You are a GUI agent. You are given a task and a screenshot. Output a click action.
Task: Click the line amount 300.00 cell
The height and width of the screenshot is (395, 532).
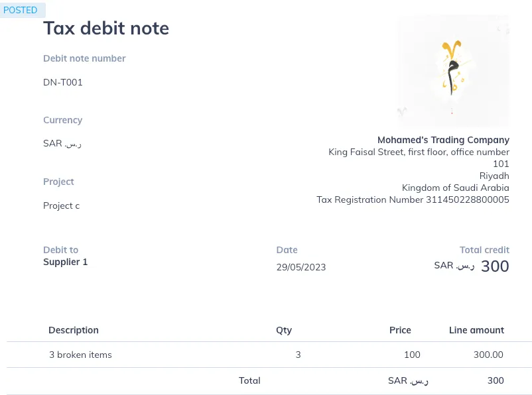click(488, 355)
